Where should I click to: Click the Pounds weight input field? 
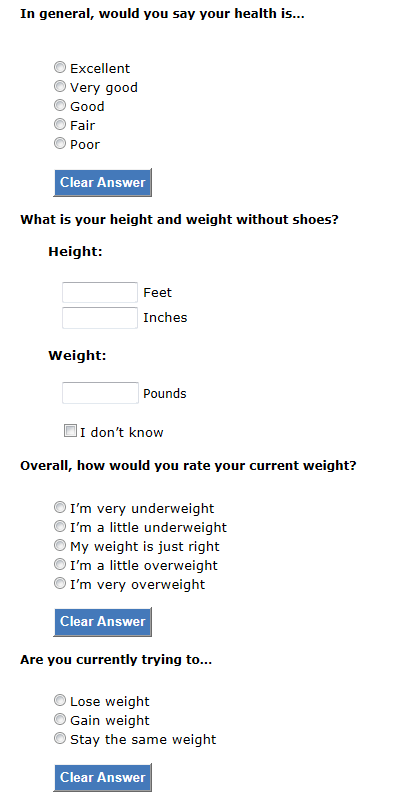[100, 393]
